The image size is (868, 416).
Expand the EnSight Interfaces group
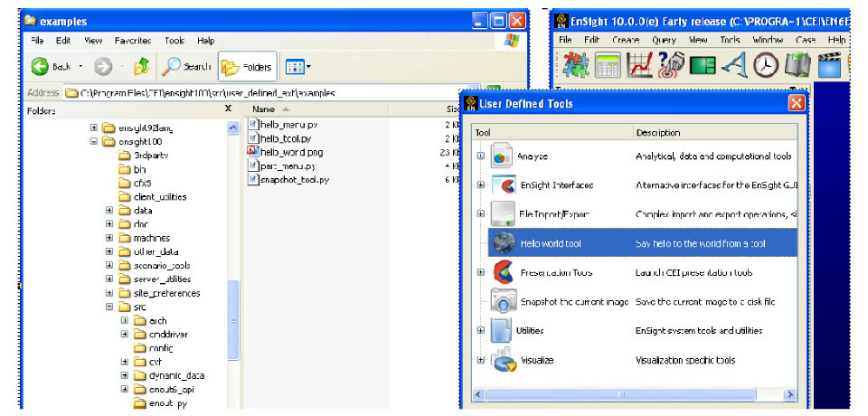tap(480, 185)
